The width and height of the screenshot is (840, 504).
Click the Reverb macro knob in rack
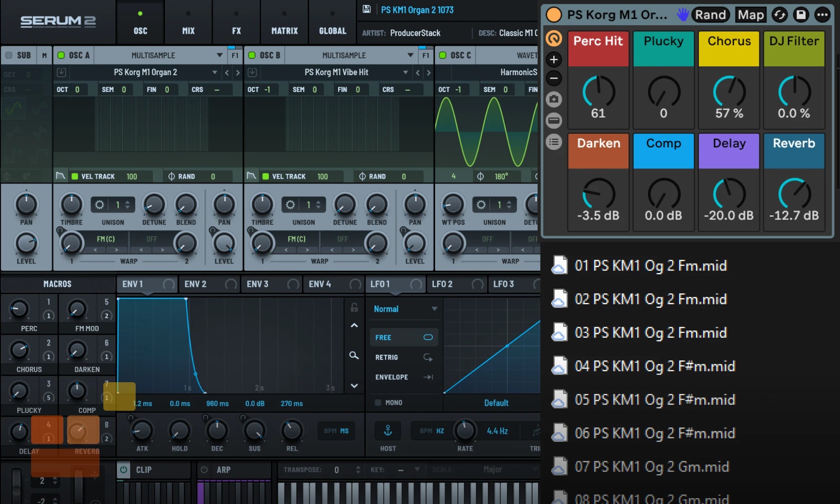click(x=794, y=194)
